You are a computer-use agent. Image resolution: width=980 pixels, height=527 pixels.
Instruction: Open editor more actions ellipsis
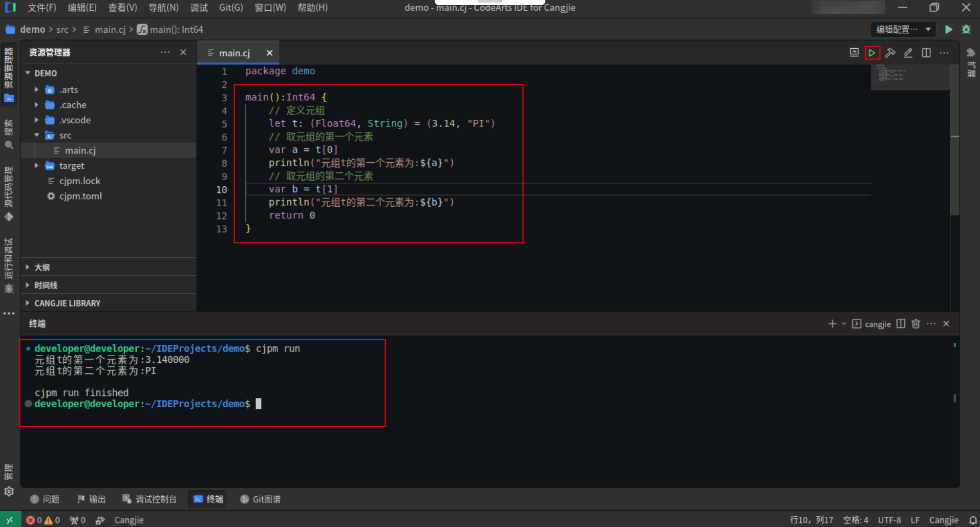(944, 53)
